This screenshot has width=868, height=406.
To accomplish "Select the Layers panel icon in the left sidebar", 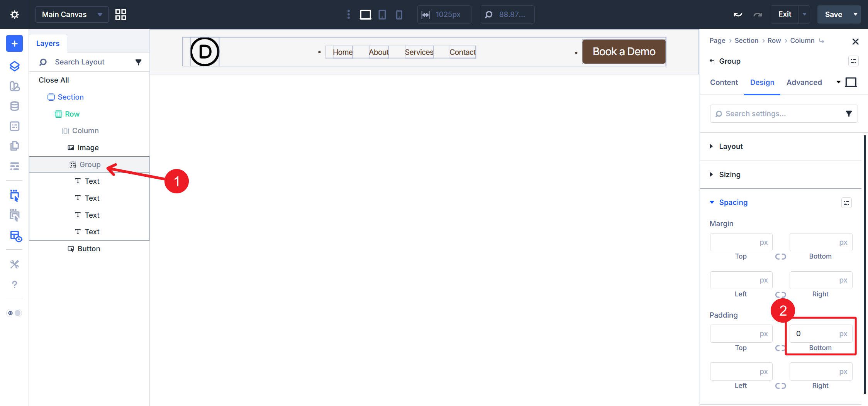I will click(x=14, y=66).
